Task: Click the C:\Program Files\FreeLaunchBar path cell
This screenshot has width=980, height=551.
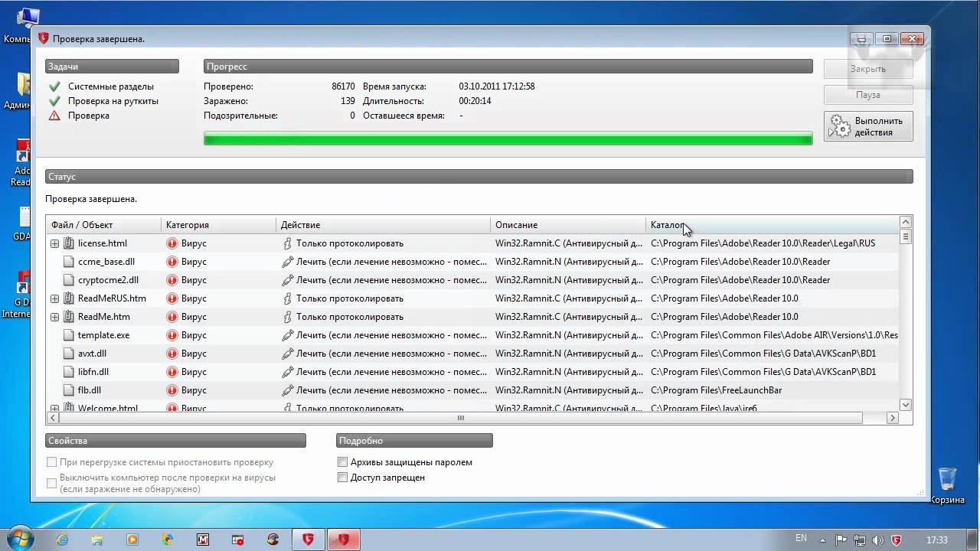Action: pos(717,390)
